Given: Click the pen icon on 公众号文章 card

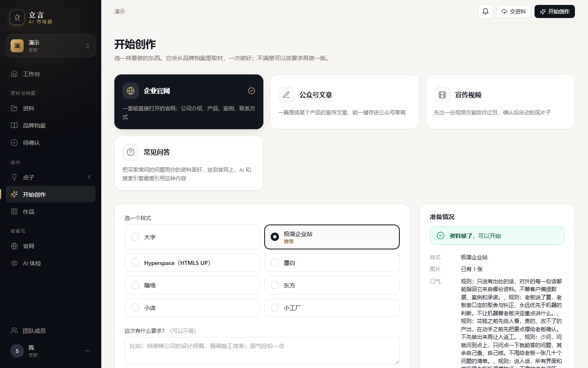Looking at the screenshot, I should (286, 95).
